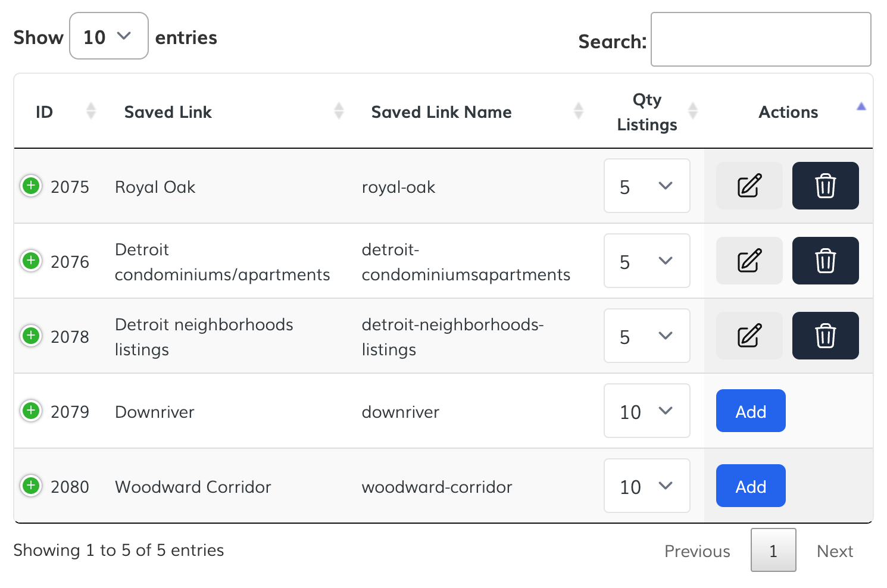Edit the Detroit neighborhoods listings link

click(x=749, y=336)
